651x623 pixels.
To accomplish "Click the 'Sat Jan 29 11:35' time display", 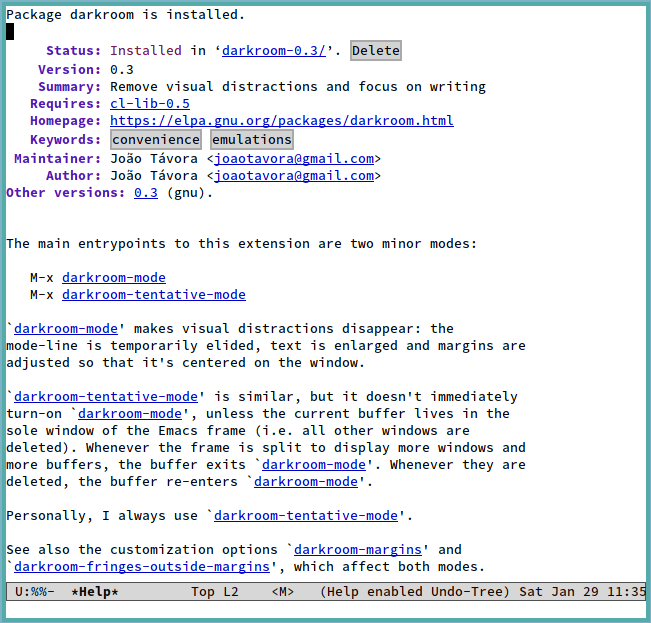I will click(x=582, y=591).
